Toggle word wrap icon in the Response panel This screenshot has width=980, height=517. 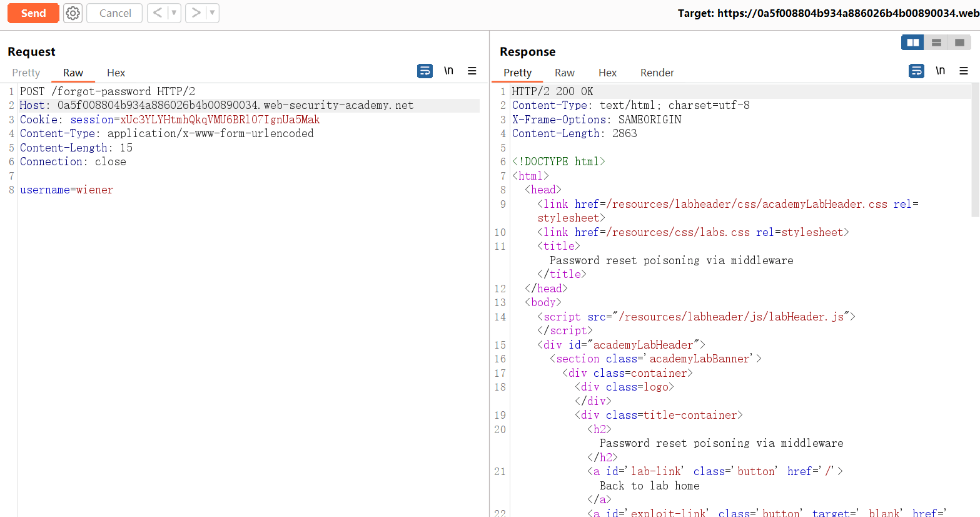click(x=916, y=71)
